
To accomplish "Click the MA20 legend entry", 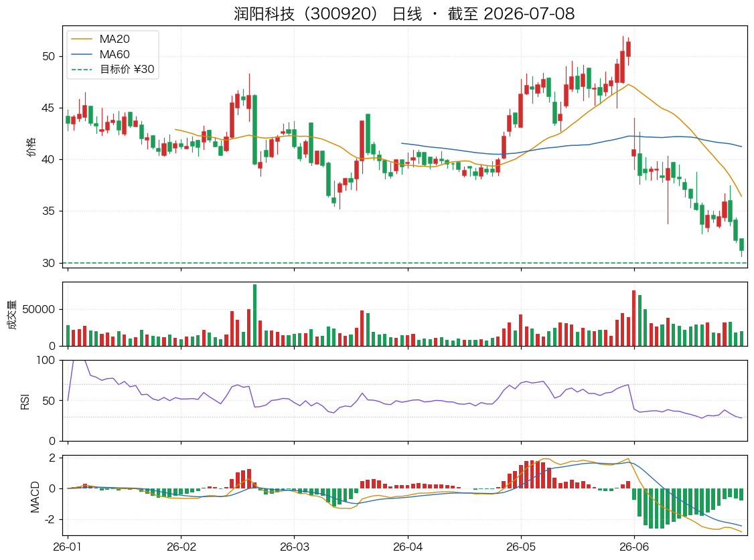I will click(x=115, y=39).
